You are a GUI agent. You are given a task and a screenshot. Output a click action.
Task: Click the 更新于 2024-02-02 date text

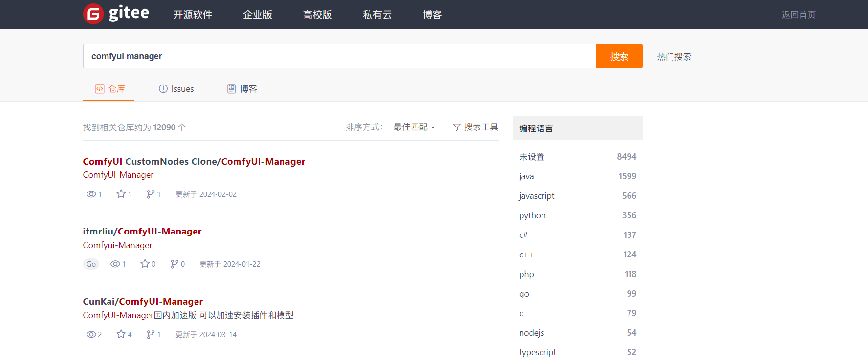[x=206, y=194]
